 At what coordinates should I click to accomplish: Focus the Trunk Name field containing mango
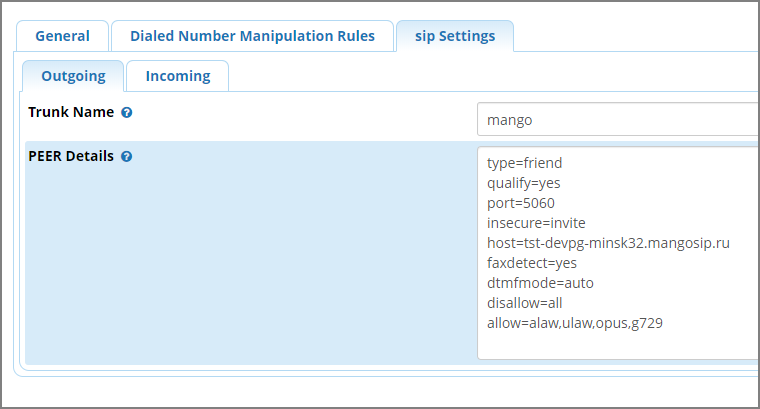618,119
